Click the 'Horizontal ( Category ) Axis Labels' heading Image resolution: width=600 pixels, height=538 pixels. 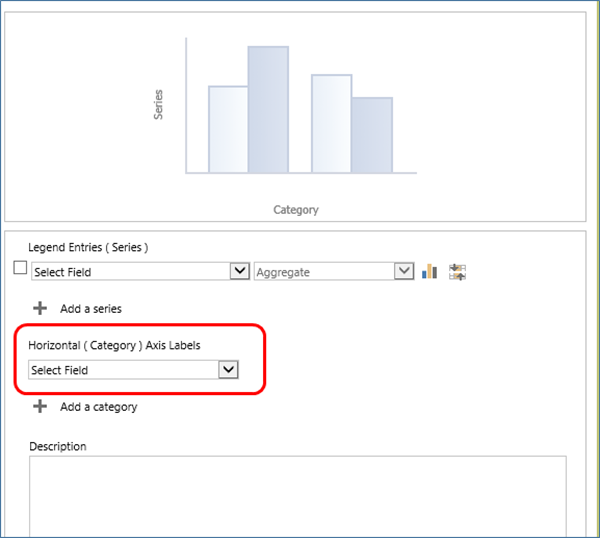point(116,345)
